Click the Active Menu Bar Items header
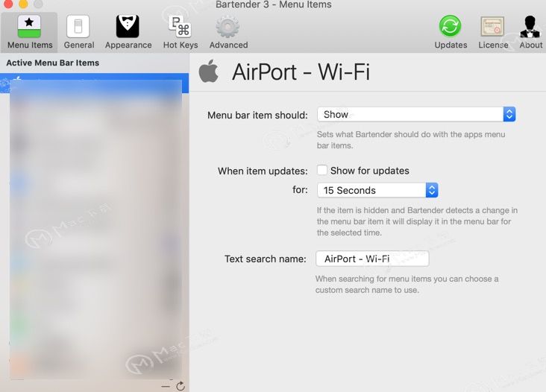 [52, 63]
